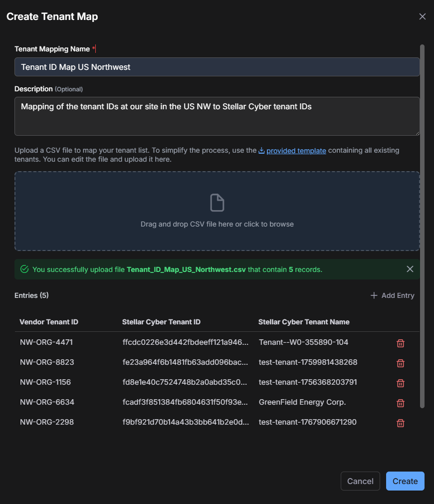Viewport: 434px width, 504px height.
Task: Open the provided template link
Action: (296, 151)
